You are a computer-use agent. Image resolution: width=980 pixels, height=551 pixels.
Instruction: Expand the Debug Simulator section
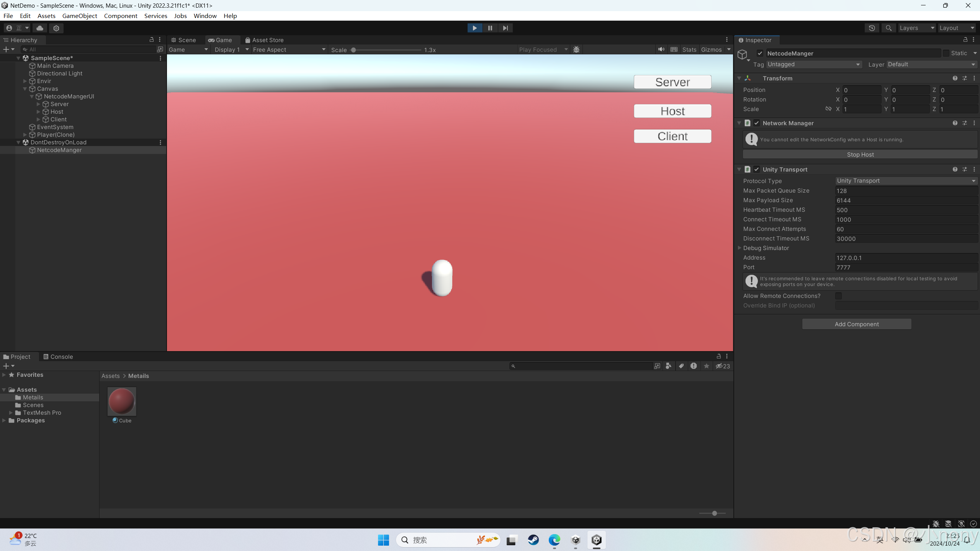pos(739,248)
